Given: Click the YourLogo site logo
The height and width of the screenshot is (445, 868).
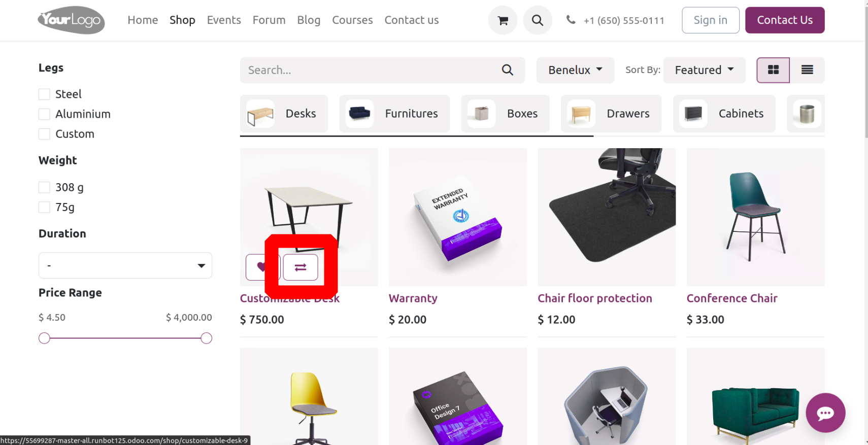Looking at the screenshot, I should [71, 20].
